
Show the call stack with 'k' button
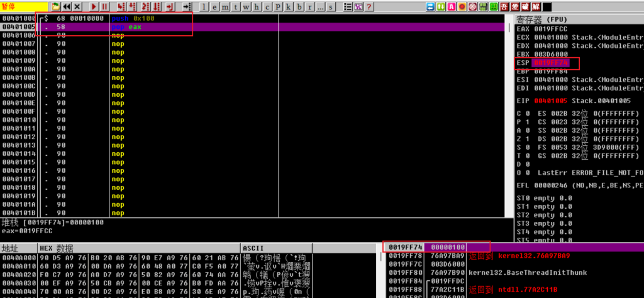289,6
